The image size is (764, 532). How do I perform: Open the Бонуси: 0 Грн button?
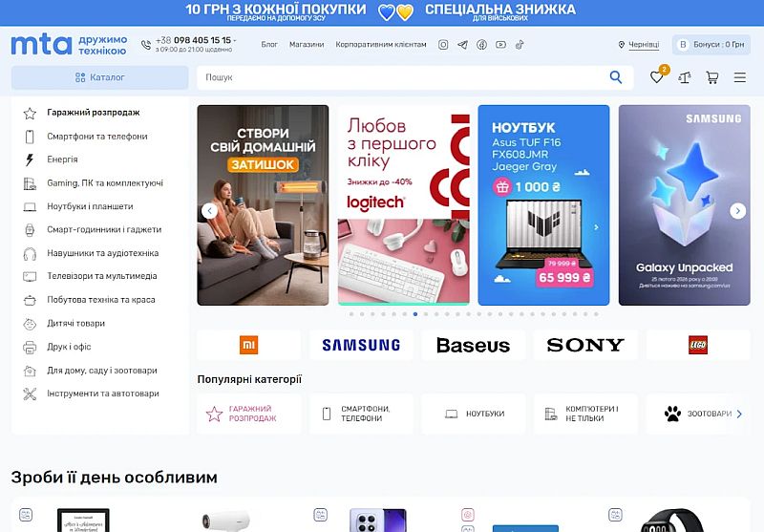(711, 44)
